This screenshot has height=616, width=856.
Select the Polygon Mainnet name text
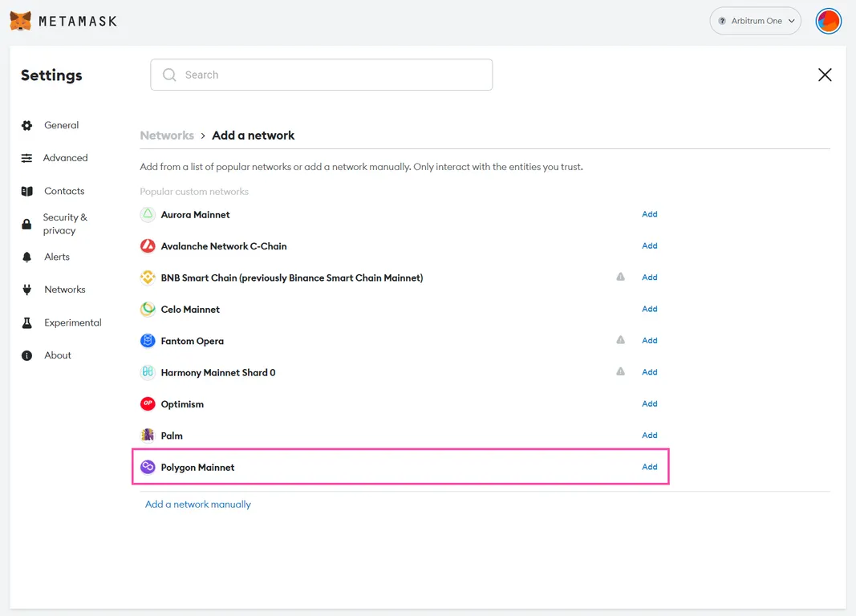[x=197, y=468]
